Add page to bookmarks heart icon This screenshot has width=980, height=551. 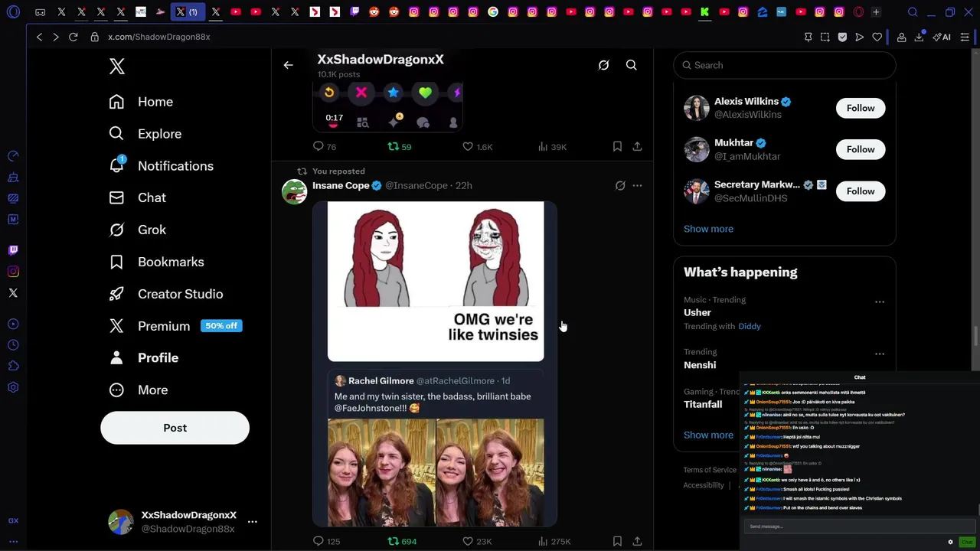click(877, 37)
